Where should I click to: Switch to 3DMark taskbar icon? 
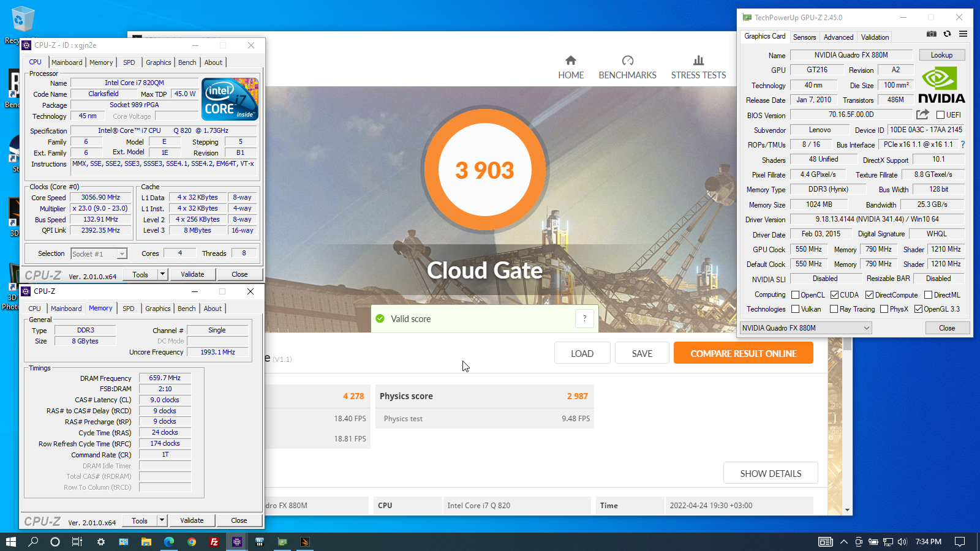coord(305,542)
